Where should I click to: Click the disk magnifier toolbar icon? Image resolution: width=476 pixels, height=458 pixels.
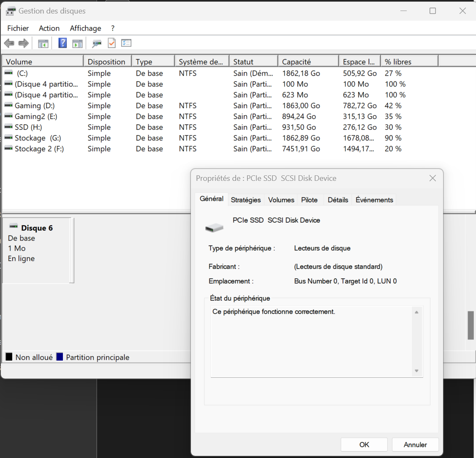(97, 43)
